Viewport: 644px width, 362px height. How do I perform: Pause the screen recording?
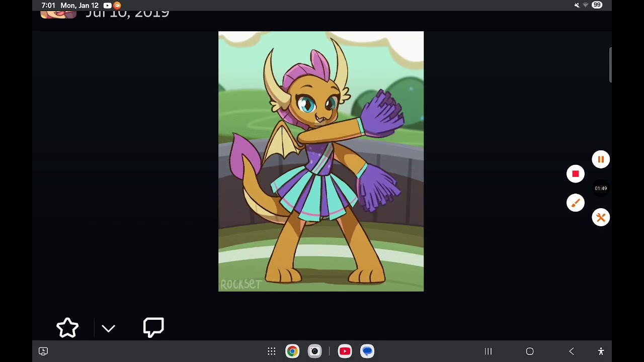click(601, 159)
